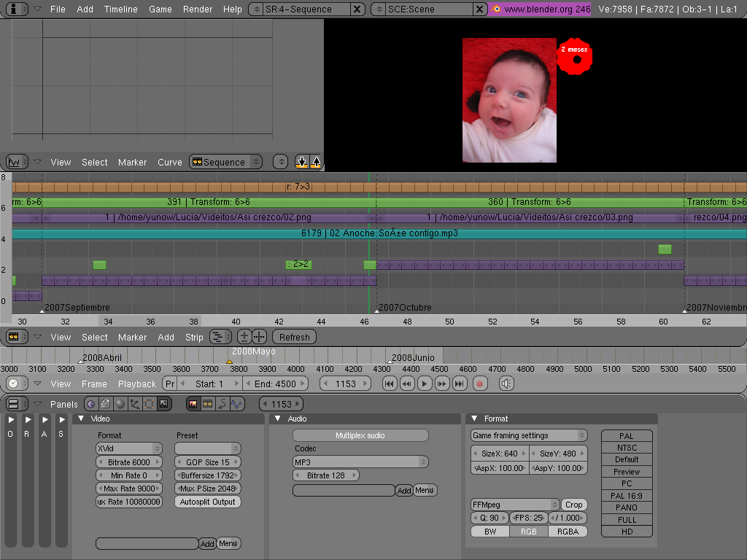
Task: Open the MP3 audio codec dropdown
Action: click(360, 462)
